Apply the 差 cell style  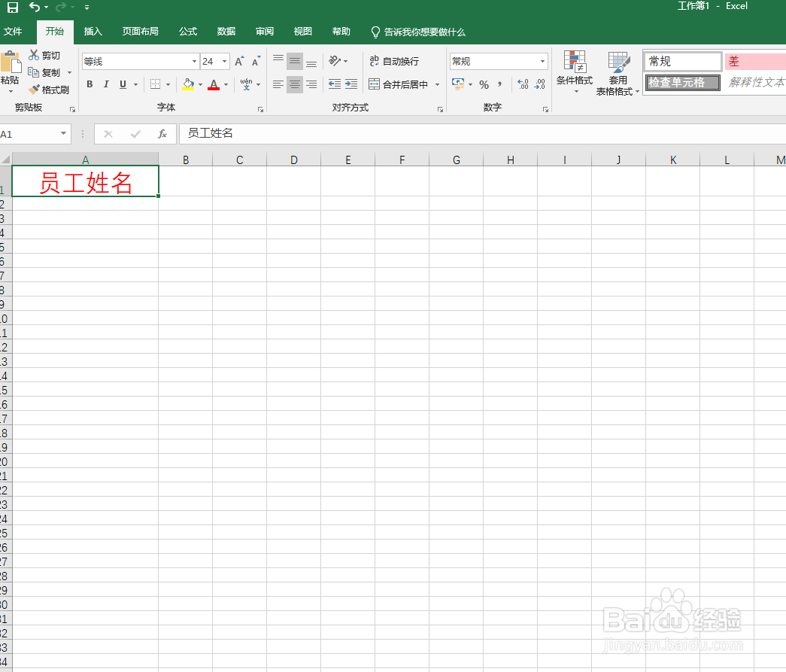coord(754,62)
